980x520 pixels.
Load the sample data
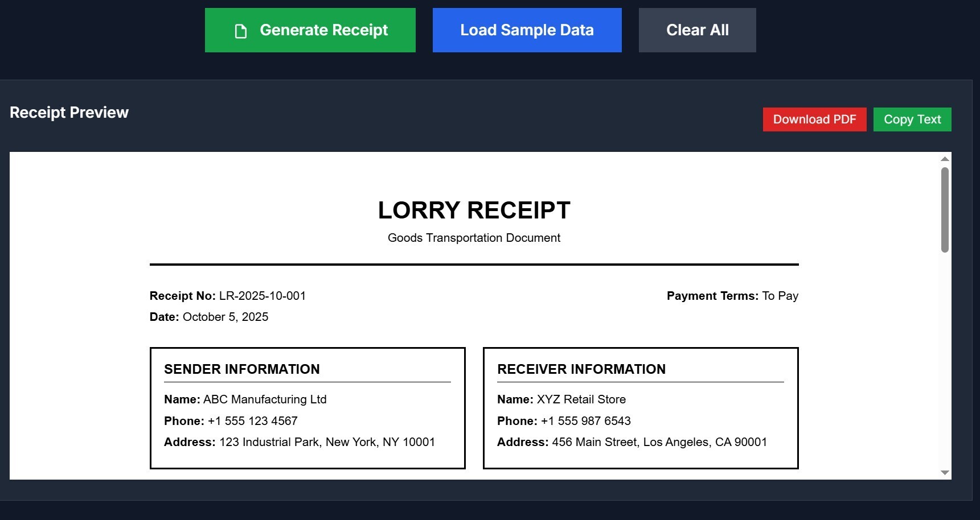[527, 30]
